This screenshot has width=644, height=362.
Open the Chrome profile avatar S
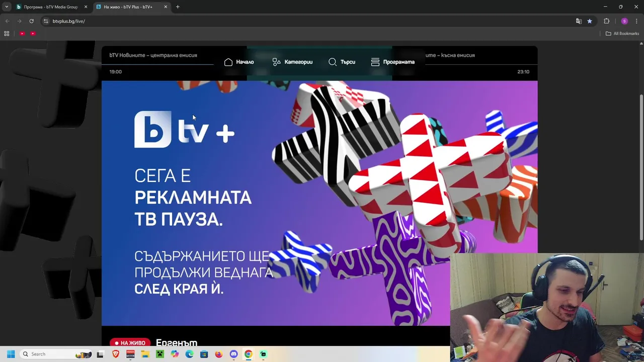pyautogui.click(x=624, y=21)
